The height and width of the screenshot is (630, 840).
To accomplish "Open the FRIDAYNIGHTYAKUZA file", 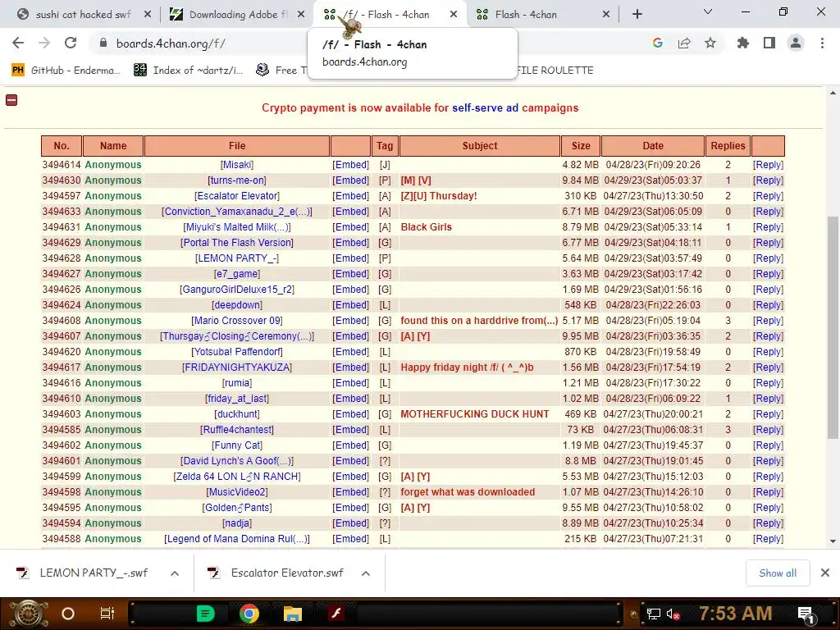I will (x=237, y=367).
